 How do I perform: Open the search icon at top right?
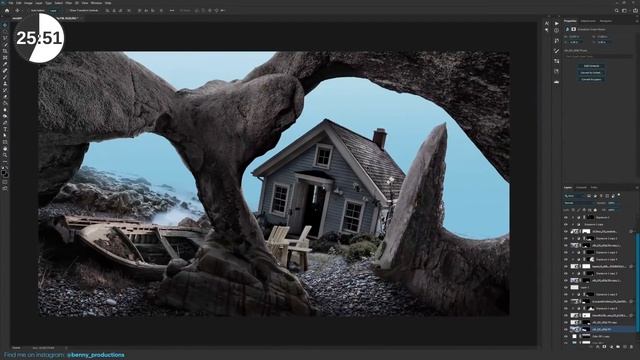tap(617, 11)
